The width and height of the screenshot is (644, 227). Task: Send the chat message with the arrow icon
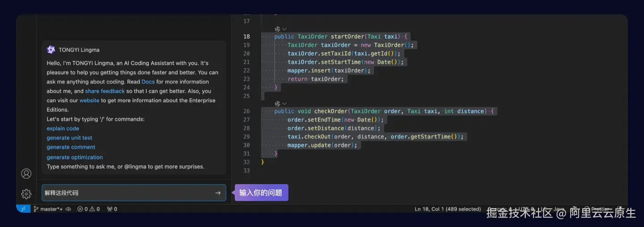tap(218, 193)
